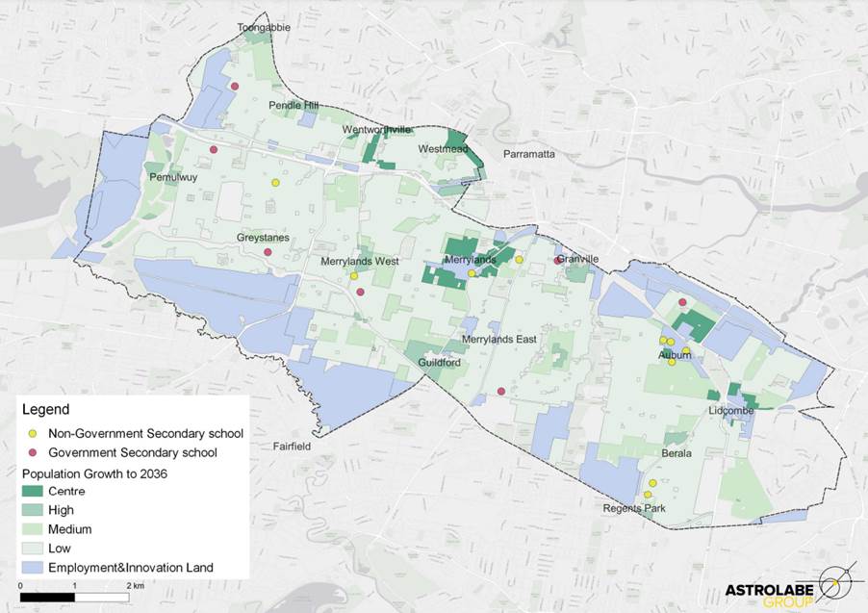Click the red Government Secondary school legend dot
Screen dimensions: 868x613
[32, 452]
